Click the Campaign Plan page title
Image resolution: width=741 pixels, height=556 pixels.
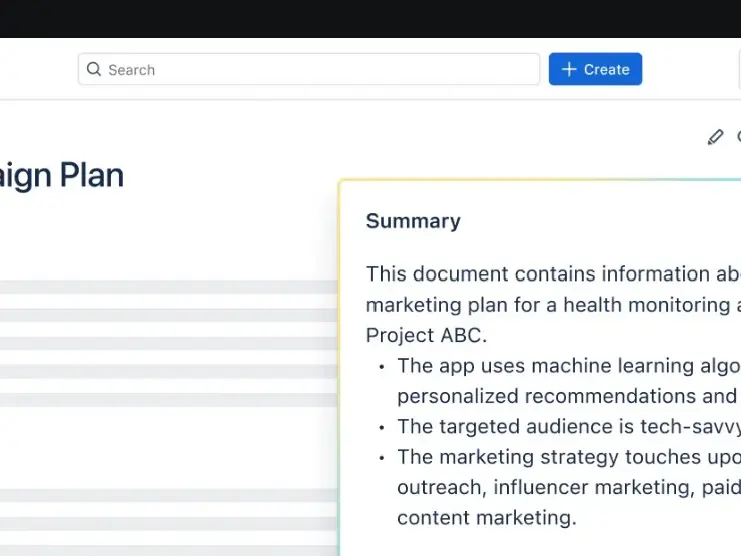(x=61, y=176)
